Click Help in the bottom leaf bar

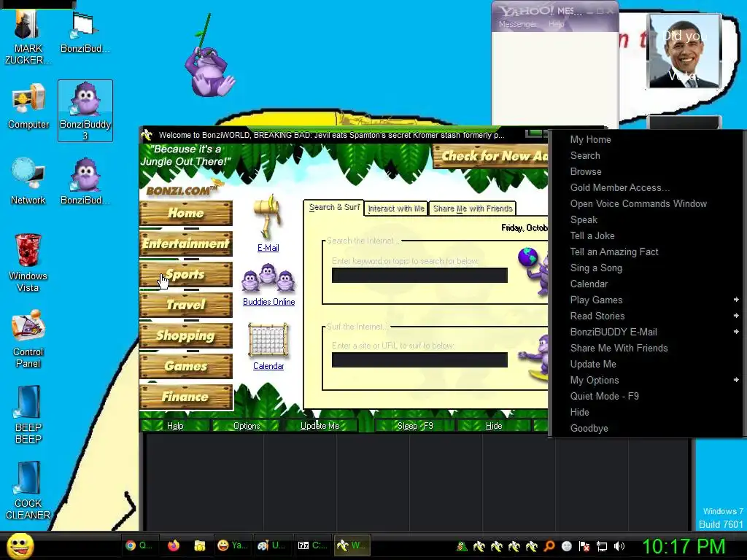pyautogui.click(x=175, y=426)
